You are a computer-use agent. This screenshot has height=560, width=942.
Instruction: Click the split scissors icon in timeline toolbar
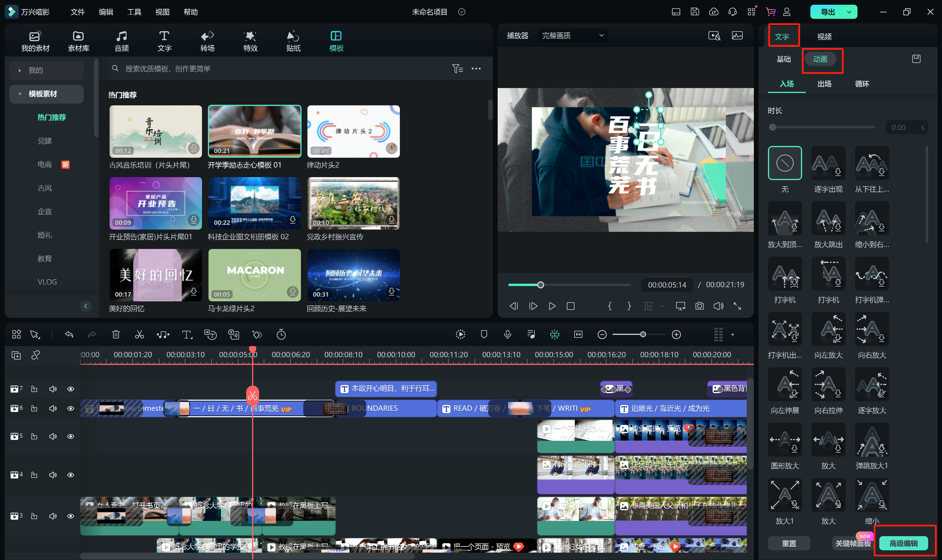pos(139,334)
